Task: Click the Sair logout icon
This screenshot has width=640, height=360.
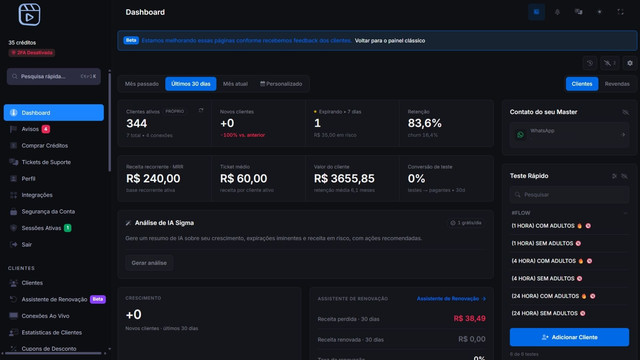Action: (x=13, y=244)
